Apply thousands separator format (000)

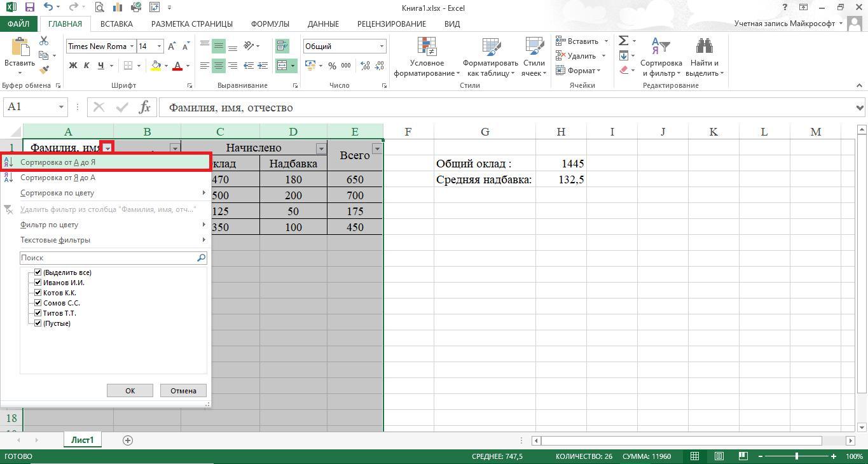(x=346, y=66)
